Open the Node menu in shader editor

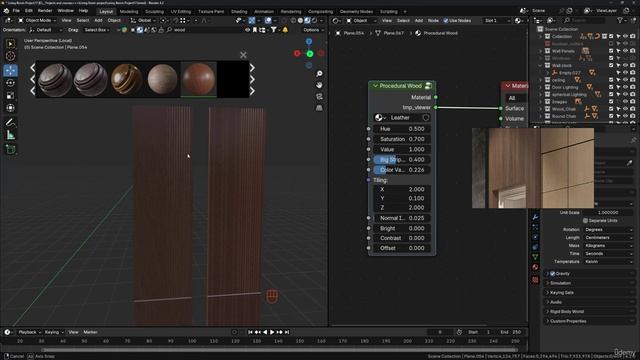[x=433, y=20]
